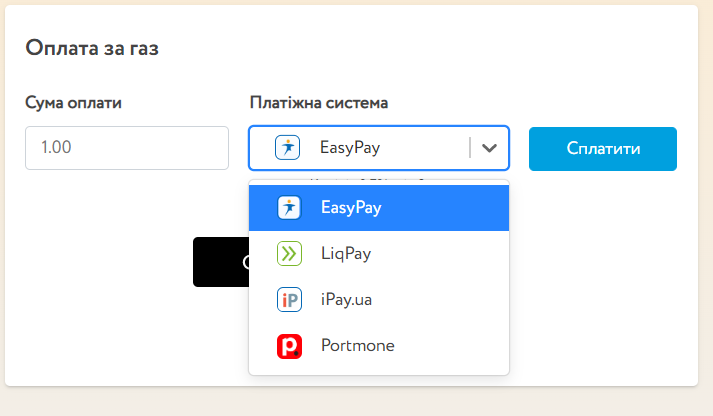The width and height of the screenshot is (713, 416).
Task: Click the selected EasyPay text in combo box
Action: (x=350, y=148)
